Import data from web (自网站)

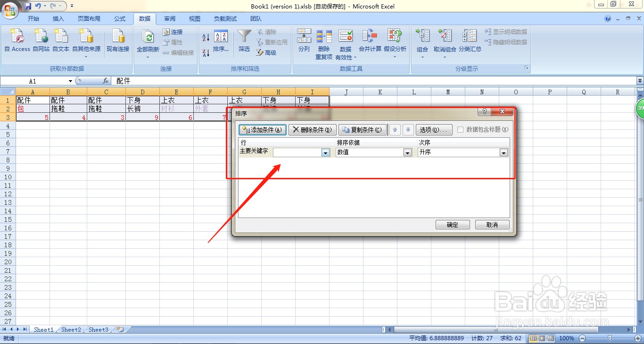41,40
